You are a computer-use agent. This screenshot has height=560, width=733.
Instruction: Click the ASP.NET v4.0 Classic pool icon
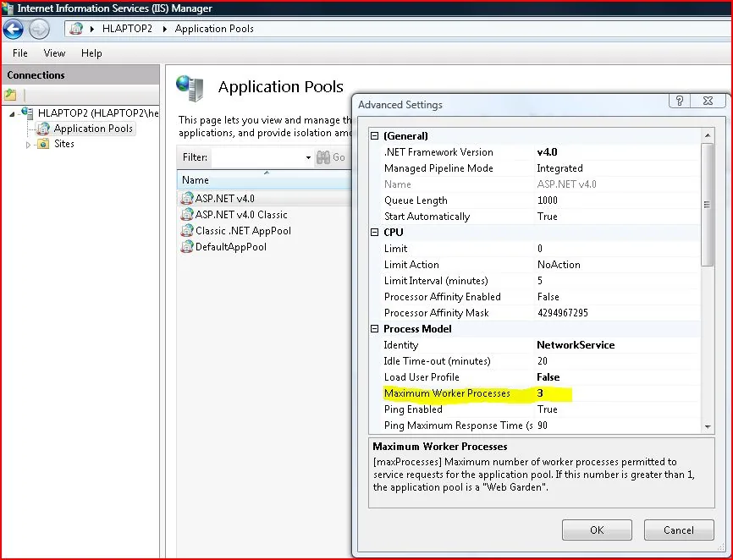[x=187, y=214]
